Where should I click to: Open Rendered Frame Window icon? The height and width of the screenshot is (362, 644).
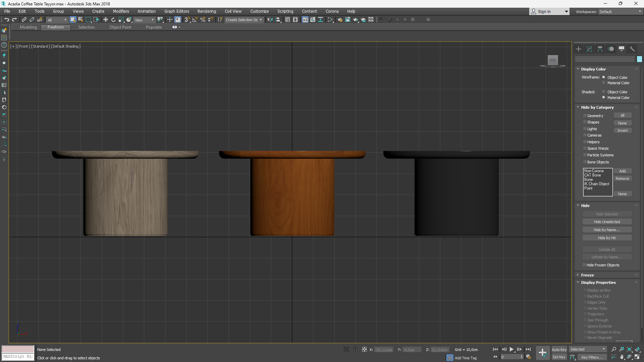tap(348, 20)
